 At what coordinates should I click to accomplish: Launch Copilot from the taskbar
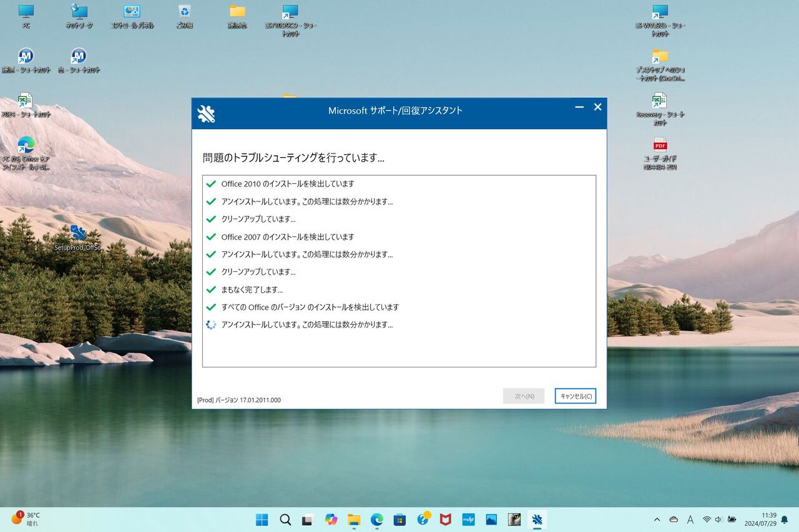(331, 520)
